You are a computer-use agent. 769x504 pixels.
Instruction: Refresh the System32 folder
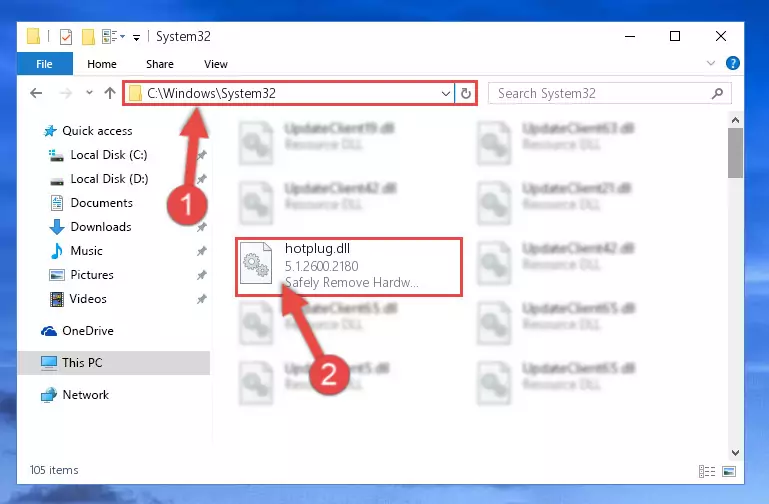click(x=465, y=93)
